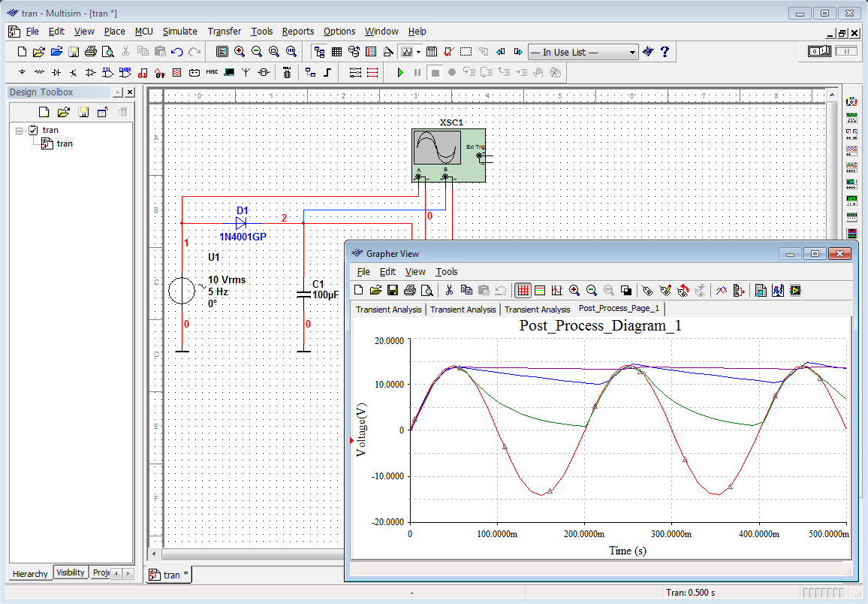
Task: Switch to the Post_Process_Page_1 tab
Action: [x=619, y=308]
